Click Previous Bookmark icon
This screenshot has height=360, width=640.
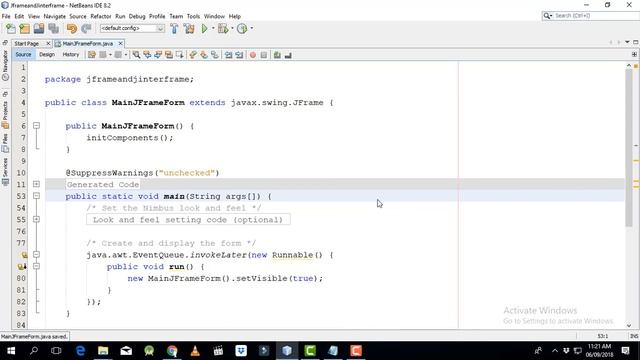point(193,55)
